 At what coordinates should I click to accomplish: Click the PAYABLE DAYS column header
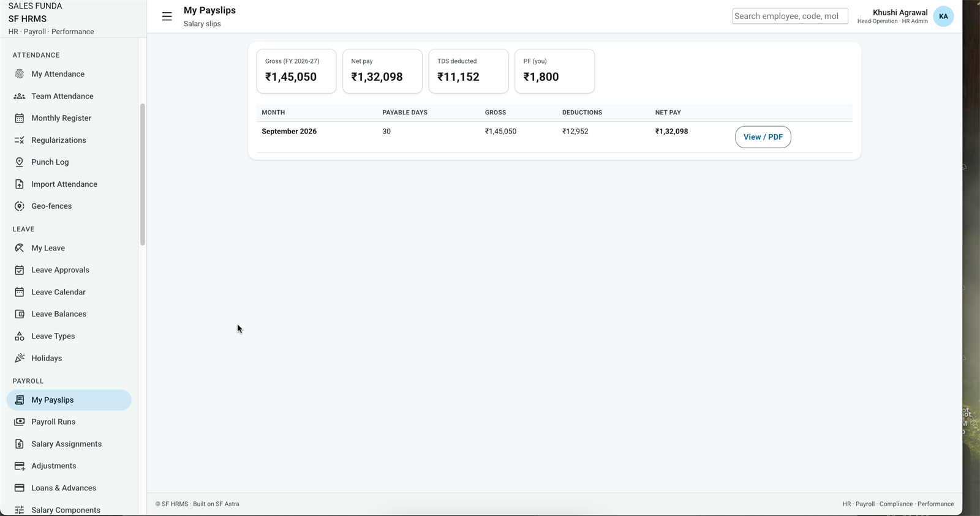click(x=405, y=113)
